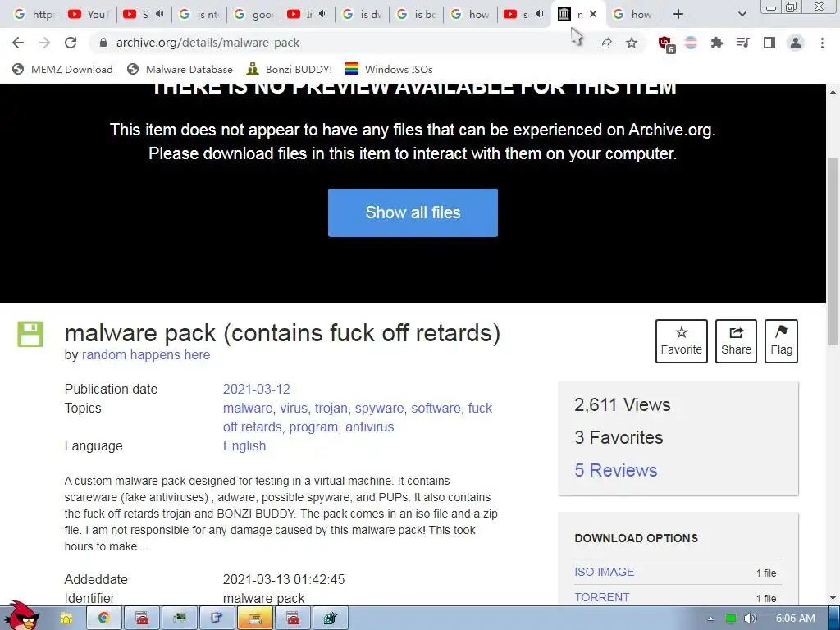Switch to the "goo" Google tab
This screenshot has height=630, width=840.
click(x=254, y=15)
